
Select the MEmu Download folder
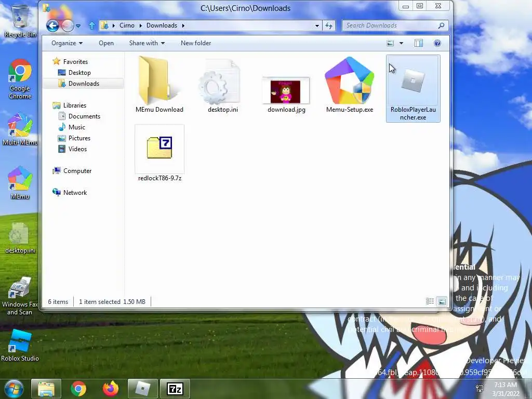tap(159, 85)
